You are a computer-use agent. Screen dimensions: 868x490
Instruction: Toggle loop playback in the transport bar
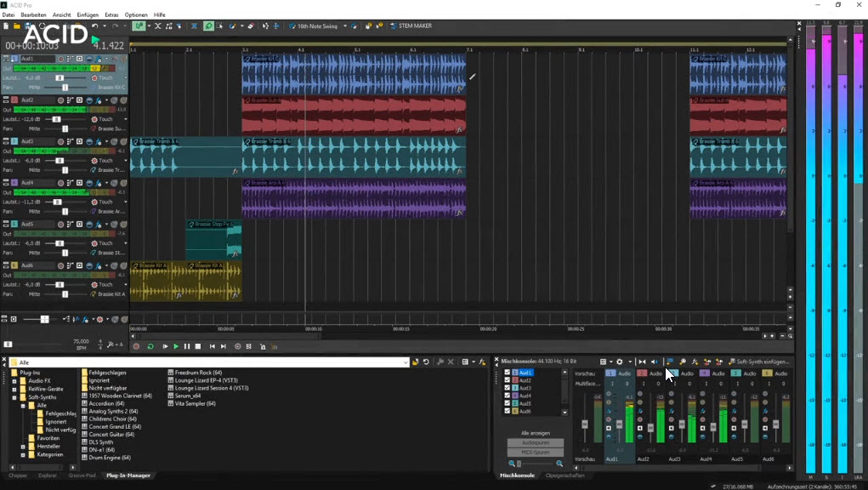point(150,346)
